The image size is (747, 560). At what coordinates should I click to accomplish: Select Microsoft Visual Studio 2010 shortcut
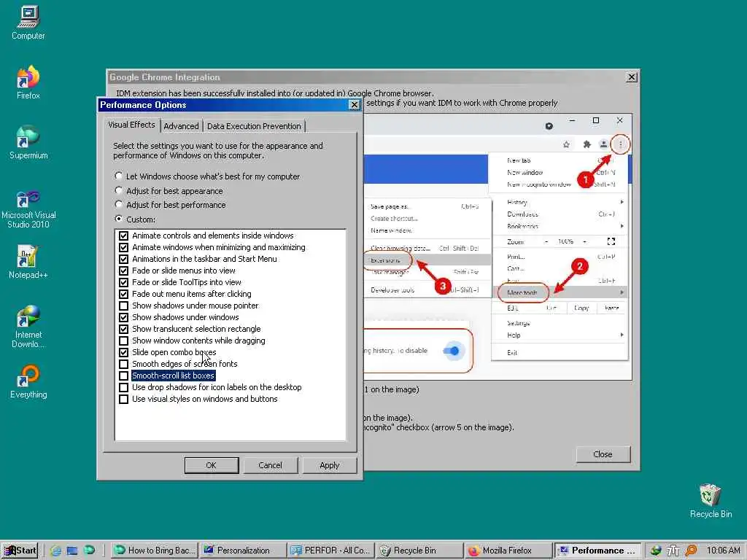pyautogui.click(x=28, y=209)
